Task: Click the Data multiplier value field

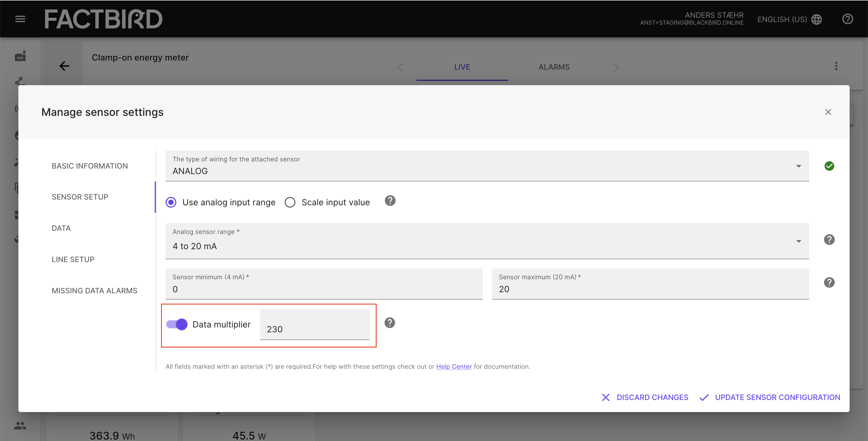Action: [x=315, y=325]
